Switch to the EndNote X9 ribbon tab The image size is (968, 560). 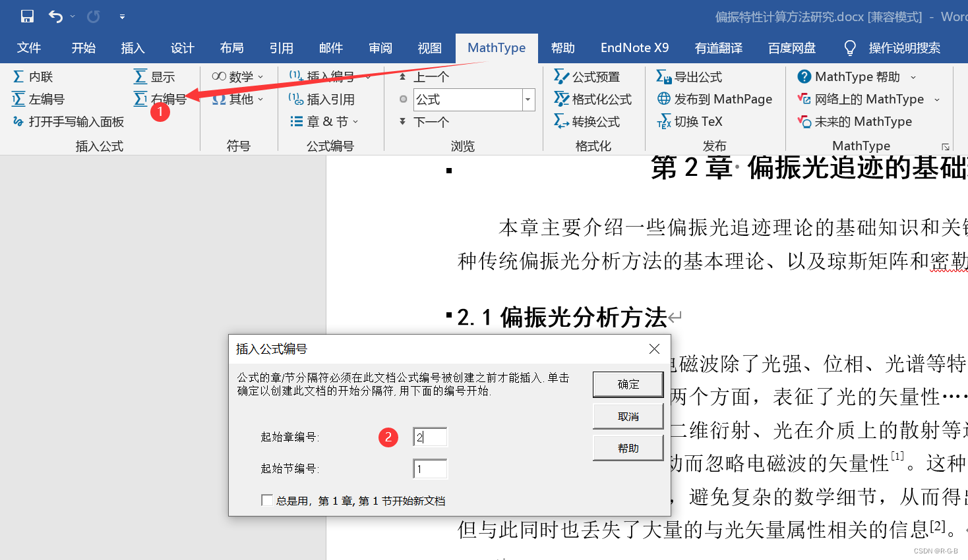[634, 47]
